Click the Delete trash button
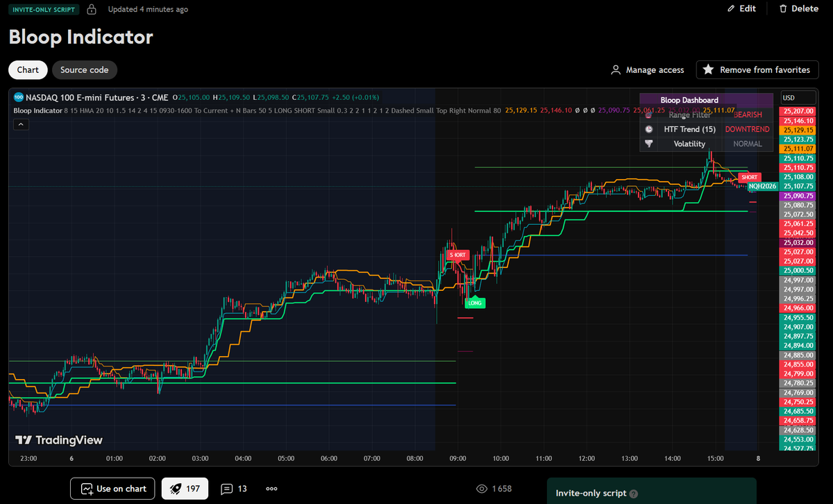This screenshot has width=833, height=504. [x=799, y=8]
